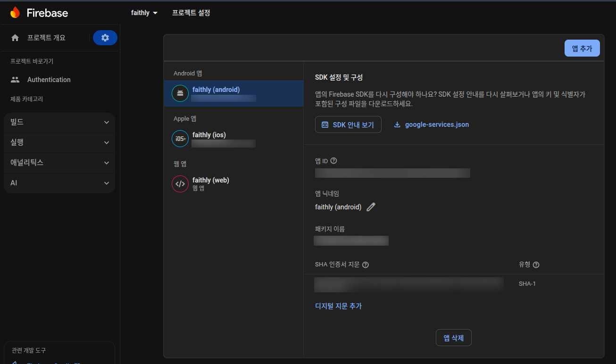Go to 프로젝트 개요
Screen dimensions: 616x364
point(46,38)
